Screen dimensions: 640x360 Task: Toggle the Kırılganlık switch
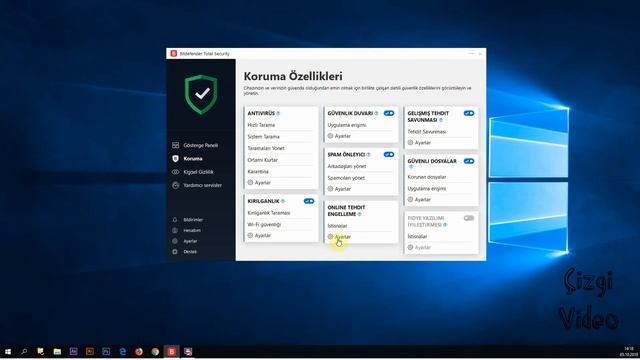(x=309, y=201)
